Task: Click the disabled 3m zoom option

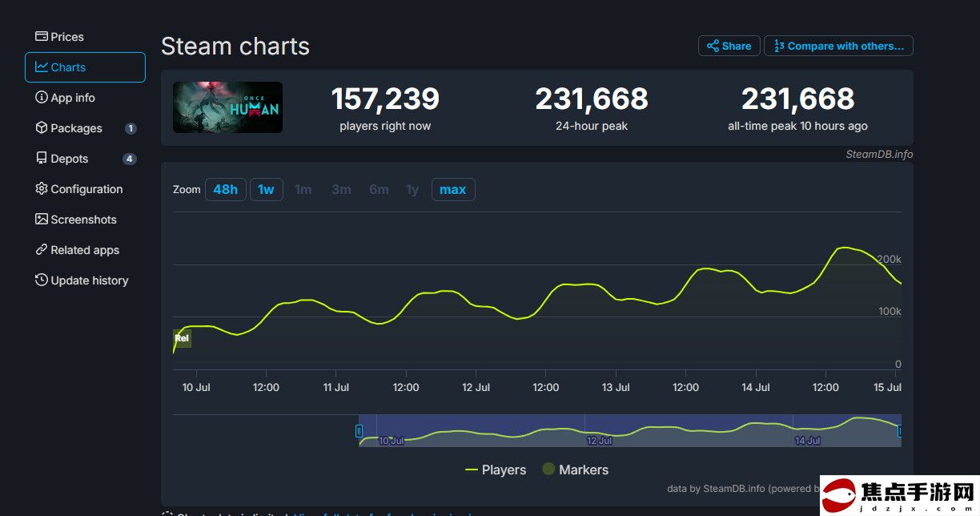Action: [x=341, y=189]
